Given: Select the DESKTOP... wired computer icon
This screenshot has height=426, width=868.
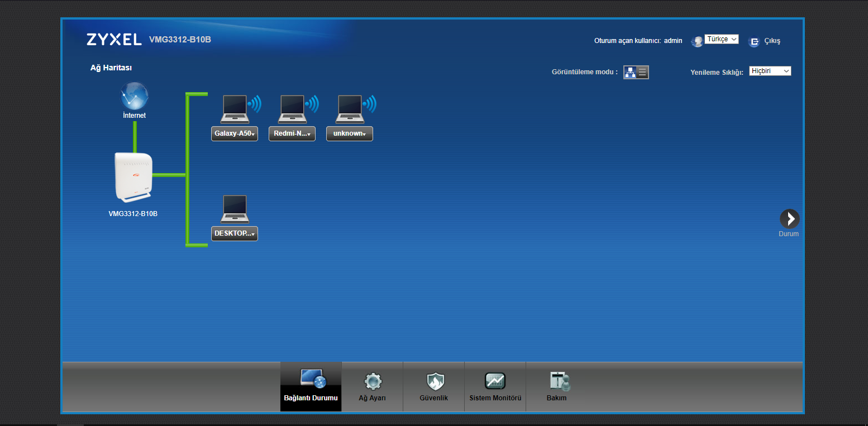Looking at the screenshot, I should click(235, 209).
